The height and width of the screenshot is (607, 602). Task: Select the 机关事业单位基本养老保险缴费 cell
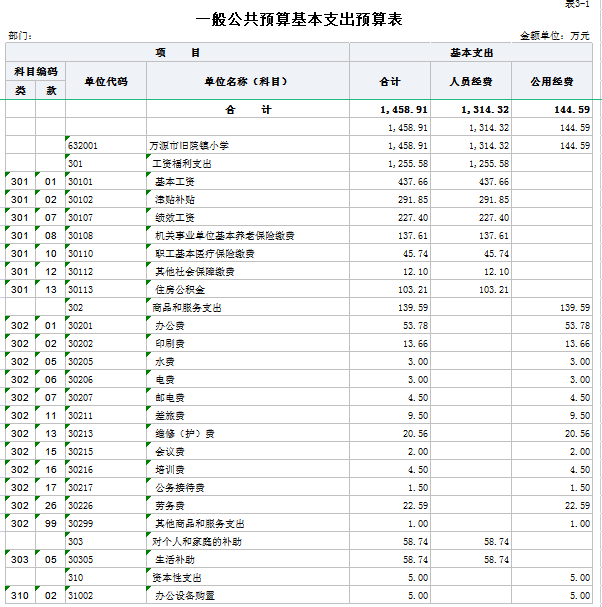click(x=248, y=235)
